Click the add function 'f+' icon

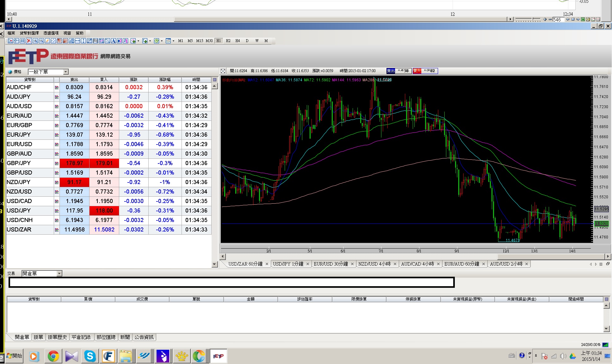pos(145,41)
